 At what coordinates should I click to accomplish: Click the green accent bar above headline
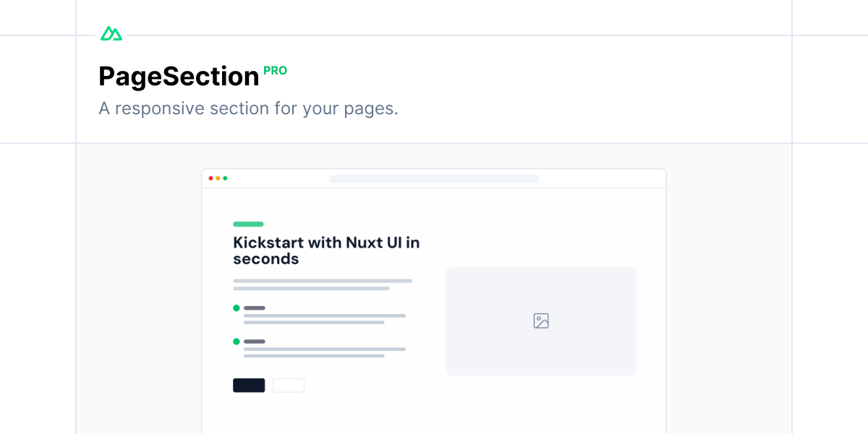pyautogui.click(x=248, y=224)
